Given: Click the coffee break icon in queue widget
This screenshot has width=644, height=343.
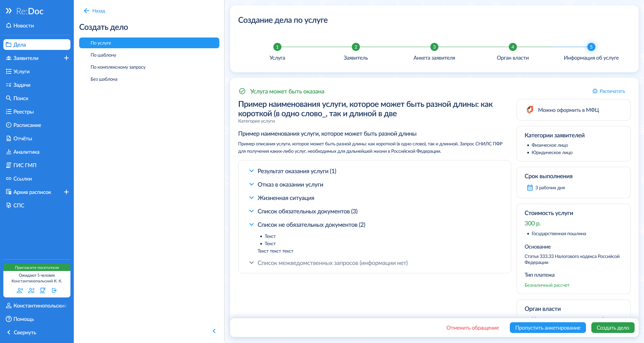Looking at the screenshot, I should click(x=43, y=290).
